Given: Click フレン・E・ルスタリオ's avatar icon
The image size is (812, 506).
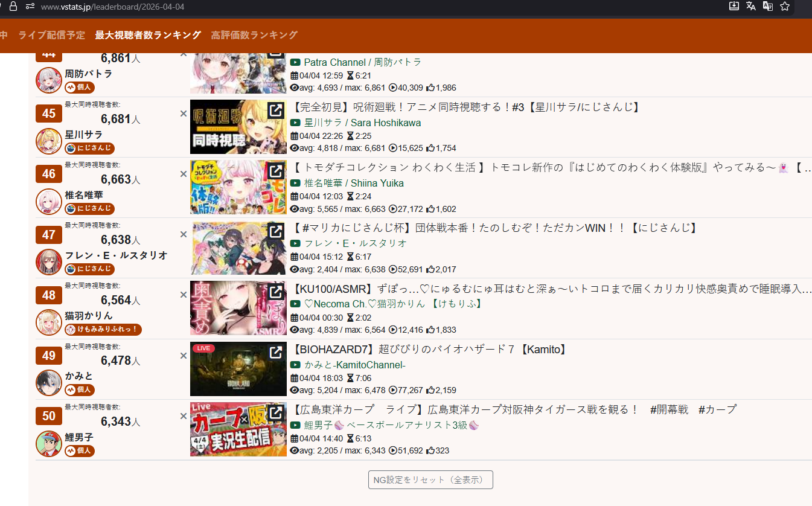Looking at the screenshot, I should (x=49, y=262).
